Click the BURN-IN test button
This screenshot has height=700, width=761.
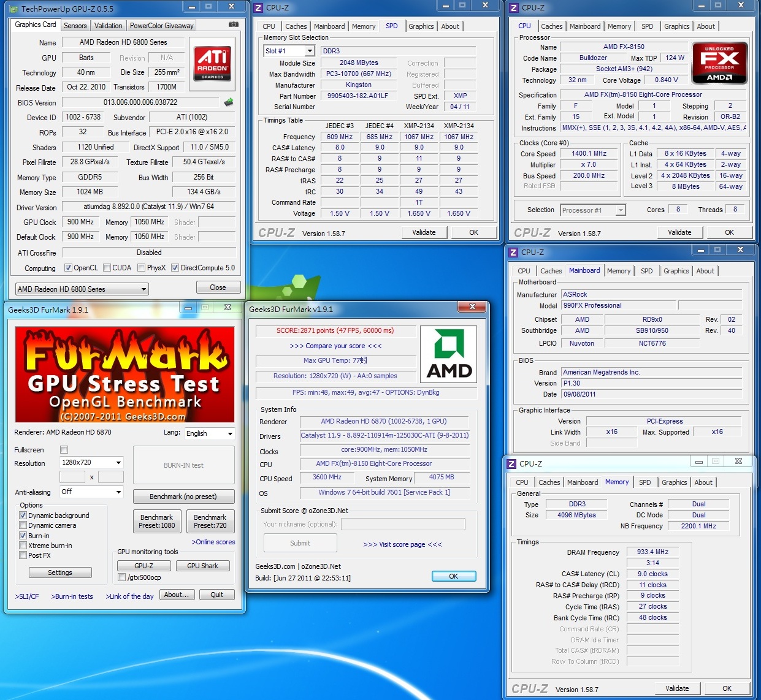pos(183,465)
